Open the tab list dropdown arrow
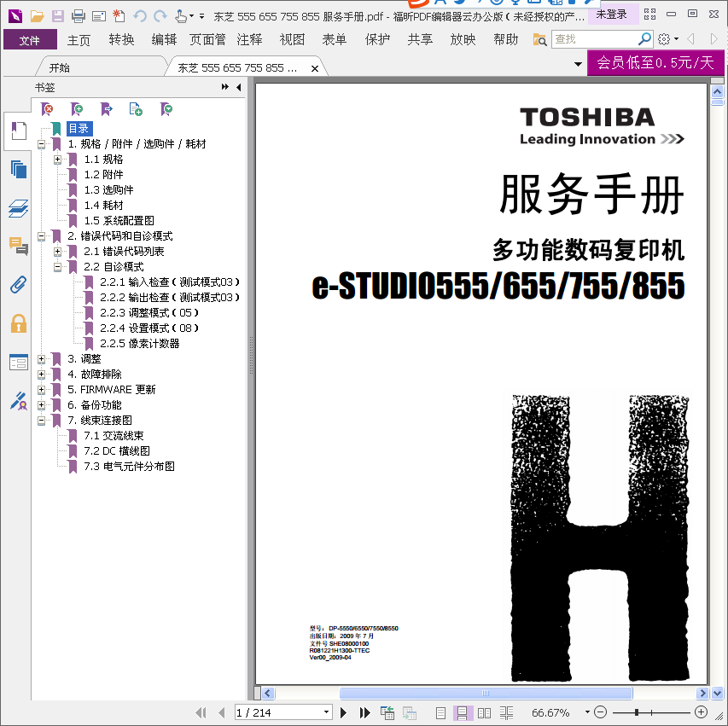 [x=578, y=64]
